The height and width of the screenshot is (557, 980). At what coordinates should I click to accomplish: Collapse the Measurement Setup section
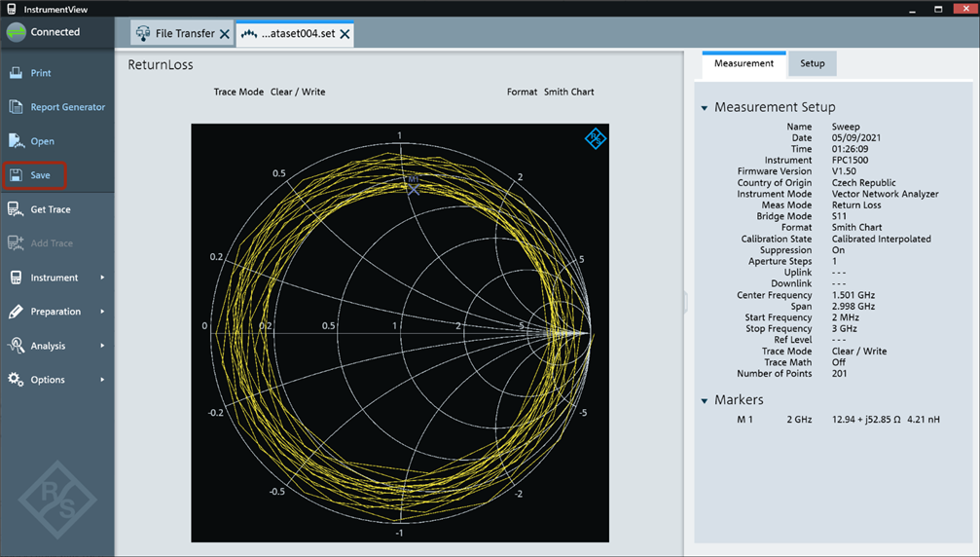coord(705,108)
